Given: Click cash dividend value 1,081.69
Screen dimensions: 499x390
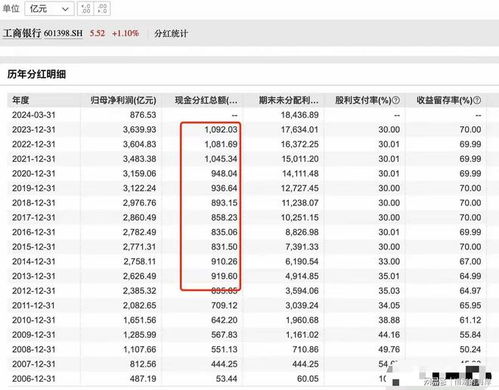Looking at the screenshot, I should pos(221,144).
